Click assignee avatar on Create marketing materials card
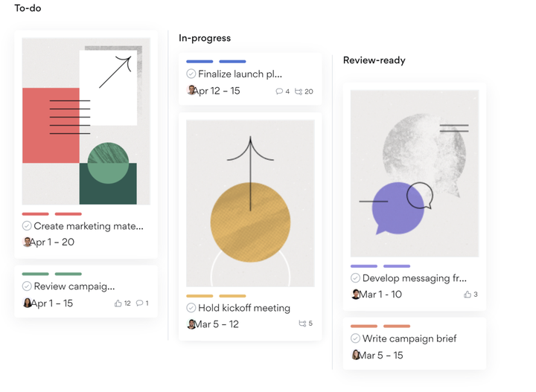 coord(28,242)
